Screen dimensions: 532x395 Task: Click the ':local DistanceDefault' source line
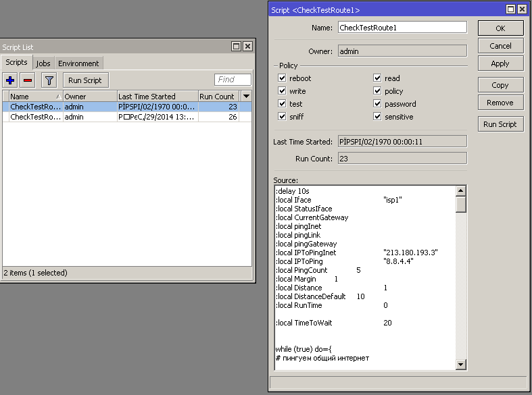[320, 296]
